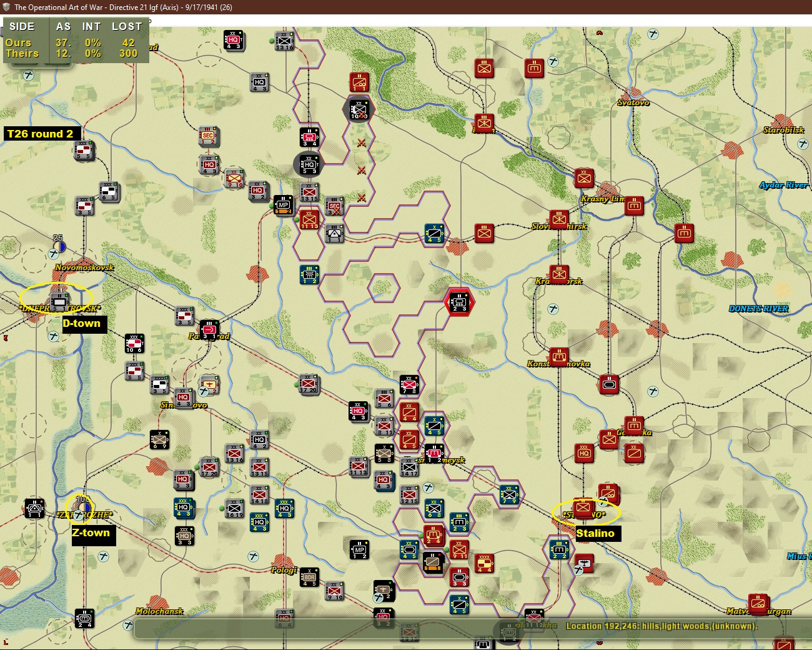
Task: Select the blue division rated 6-8
Action: (x=434, y=508)
